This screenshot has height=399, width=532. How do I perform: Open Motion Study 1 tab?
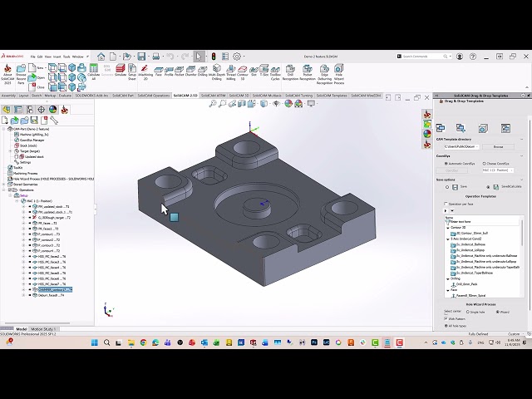click(x=43, y=329)
